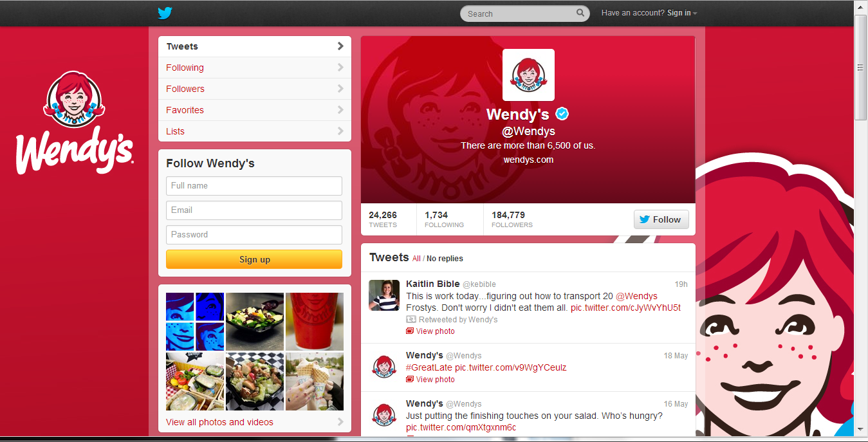Click the @kebible handle

tap(479, 284)
